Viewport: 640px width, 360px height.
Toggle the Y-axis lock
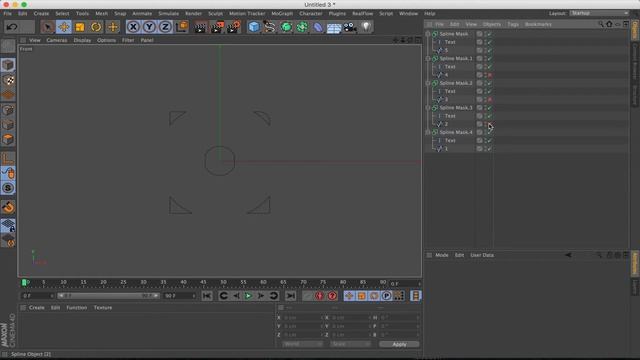click(149, 27)
